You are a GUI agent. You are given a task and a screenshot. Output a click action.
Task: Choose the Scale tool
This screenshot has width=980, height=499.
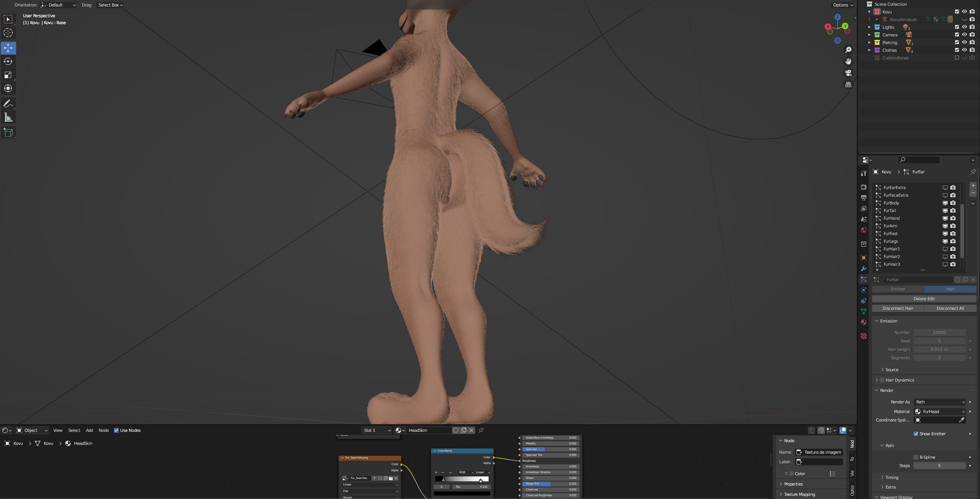[8, 75]
